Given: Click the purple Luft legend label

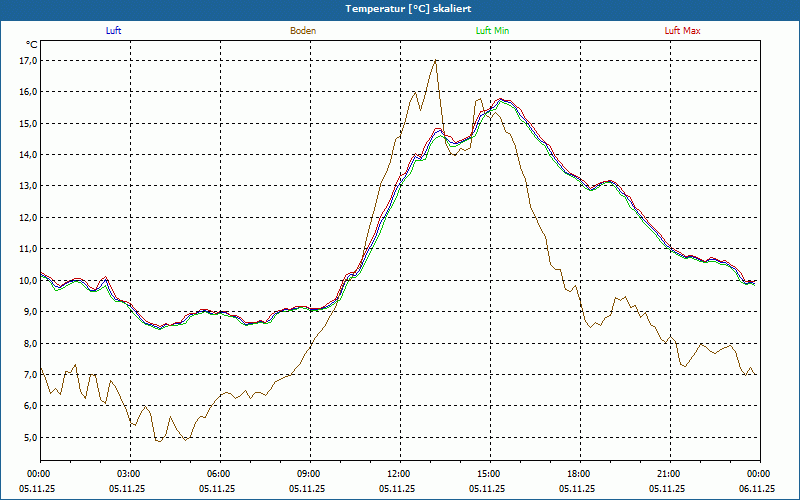Looking at the screenshot, I should point(114,31).
